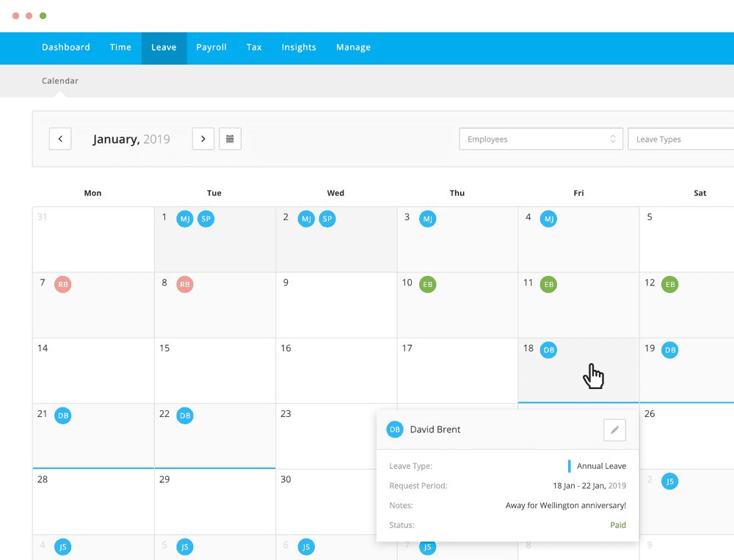The image size is (734, 560).
Task: Click the edit pencil on David Brent's leave popup
Action: pos(614,430)
